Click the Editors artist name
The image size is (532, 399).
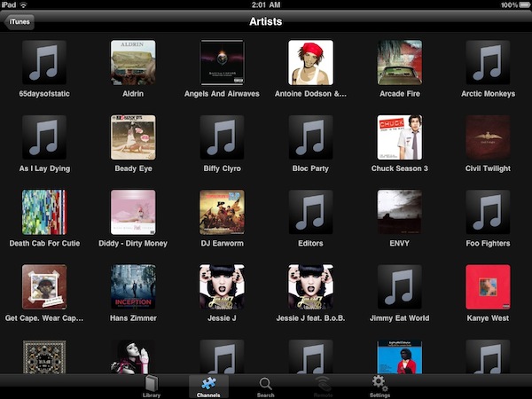tap(310, 244)
